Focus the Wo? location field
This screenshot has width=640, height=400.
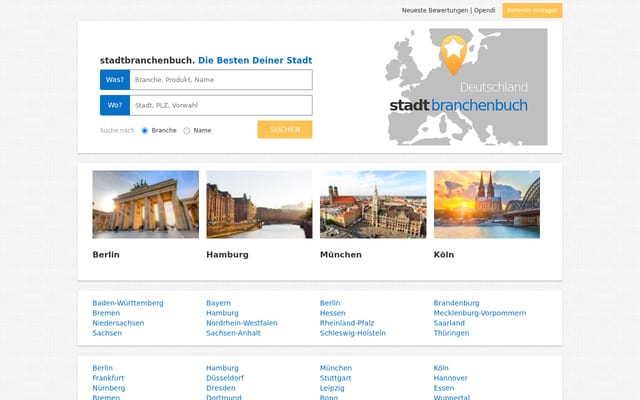[221, 105]
